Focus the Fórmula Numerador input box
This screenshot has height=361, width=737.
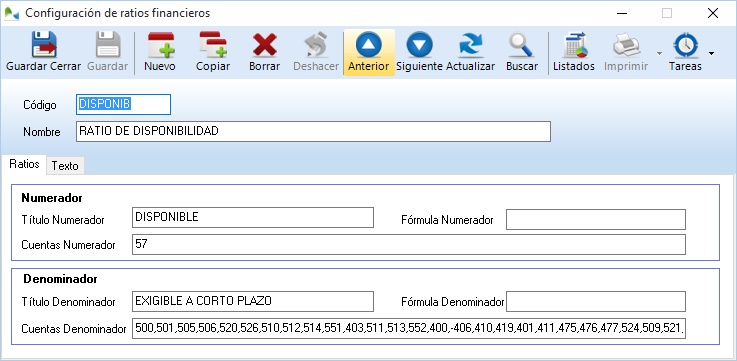coord(596,220)
